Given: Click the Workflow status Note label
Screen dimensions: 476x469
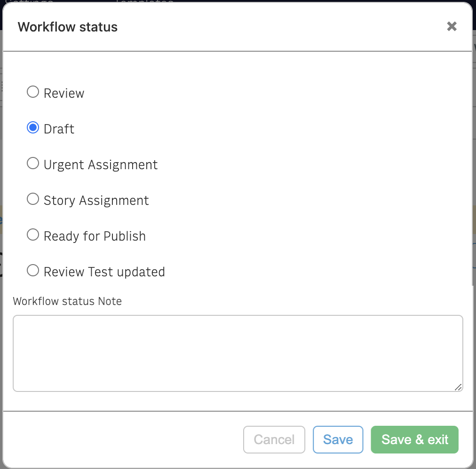Looking at the screenshot, I should click(67, 301).
